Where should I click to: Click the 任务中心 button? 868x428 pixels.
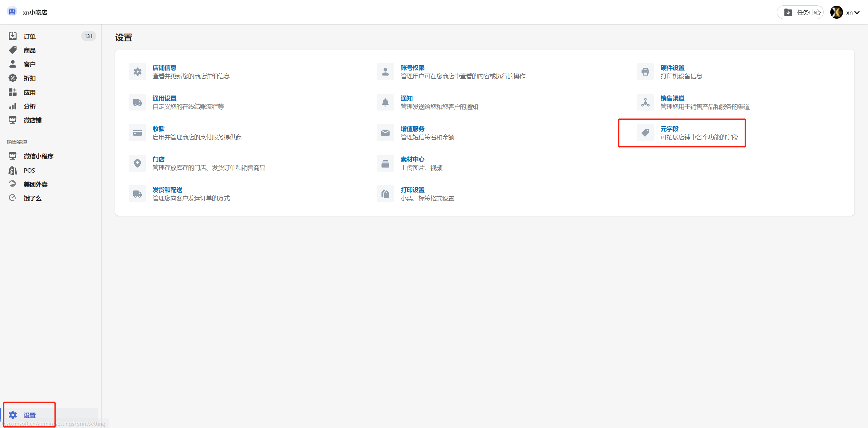point(800,13)
